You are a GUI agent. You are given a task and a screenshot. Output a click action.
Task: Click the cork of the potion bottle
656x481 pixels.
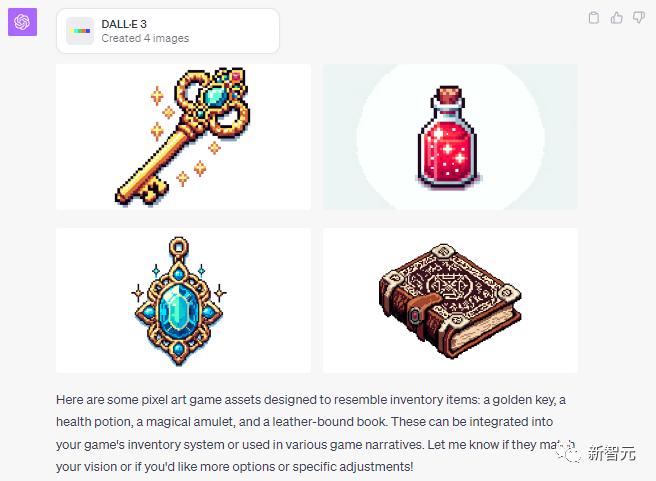click(448, 94)
